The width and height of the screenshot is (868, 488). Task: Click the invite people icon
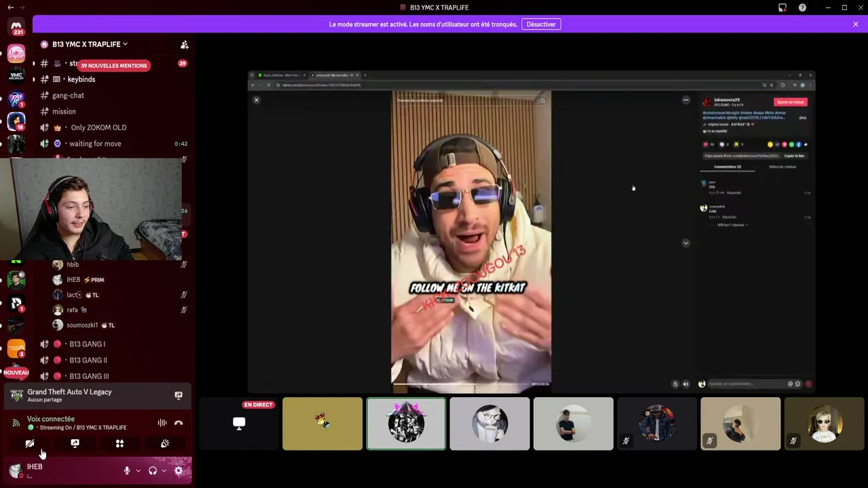click(x=184, y=45)
